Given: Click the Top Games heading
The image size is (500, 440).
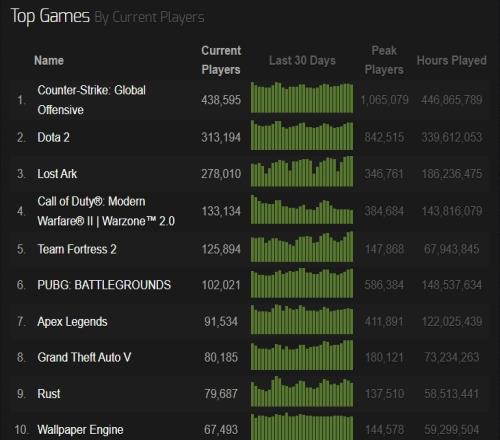Looking at the screenshot, I should point(50,16).
